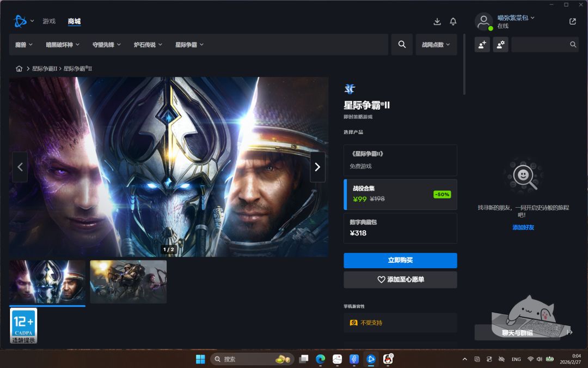This screenshot has height=368, width=588.
Task: Click the heart icon on wishlist button
Action: (x=381, y=279)
